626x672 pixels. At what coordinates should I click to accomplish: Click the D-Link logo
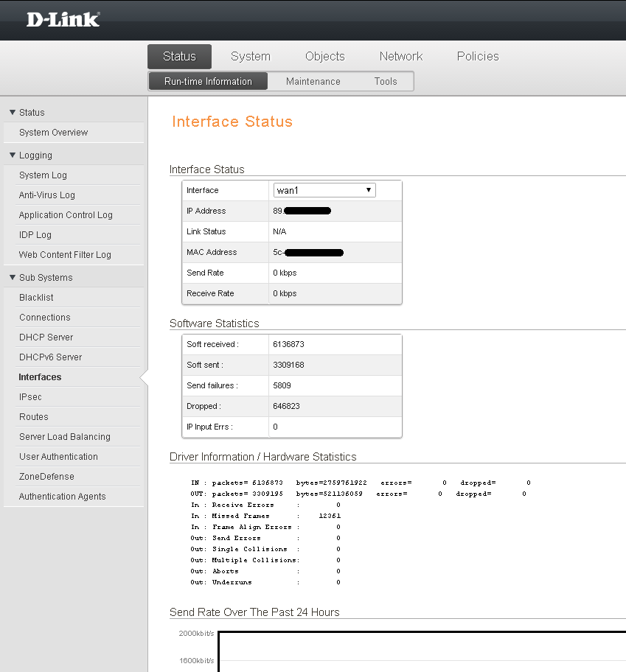coord(63,20)
